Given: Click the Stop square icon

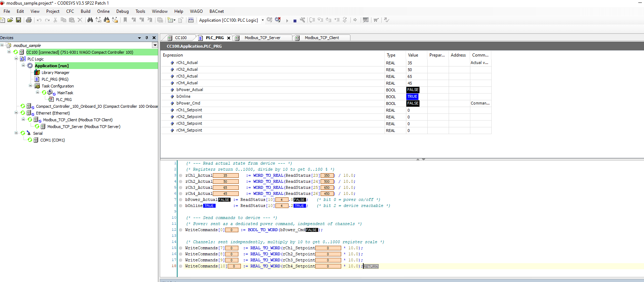Looking at the screenshot, I should (x=295, y=21).
